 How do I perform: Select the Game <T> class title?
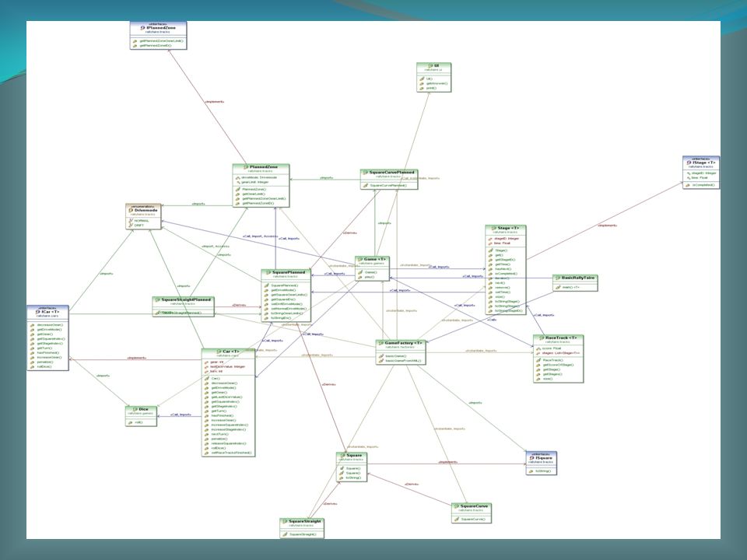[375, 260]
